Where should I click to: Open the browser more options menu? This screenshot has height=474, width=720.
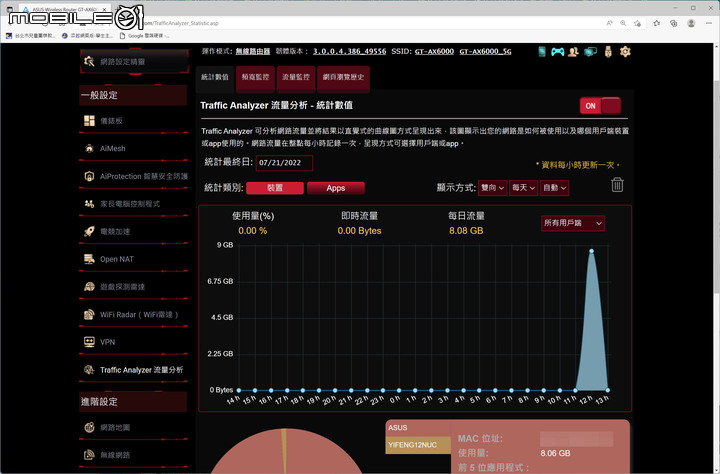[x=709, y=23]
